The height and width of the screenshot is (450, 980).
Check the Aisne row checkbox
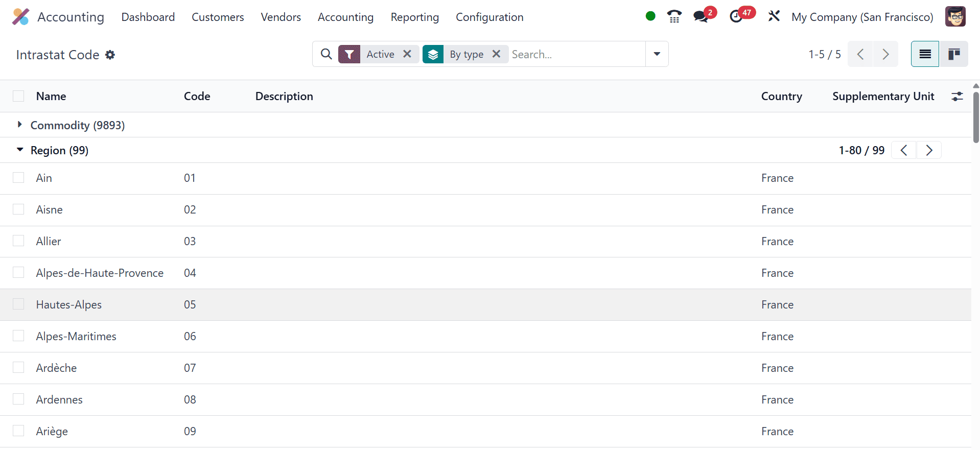coord(18,209)
